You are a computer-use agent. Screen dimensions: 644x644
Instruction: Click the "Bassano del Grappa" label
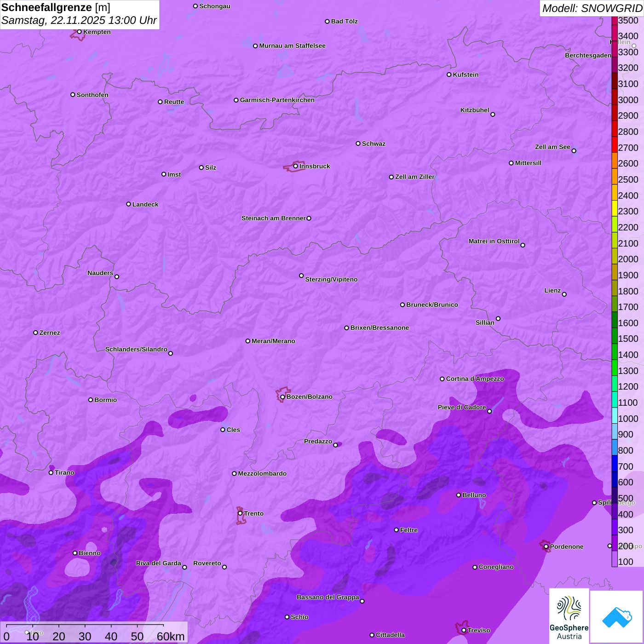pyautogui.click(x=328, y=597)
